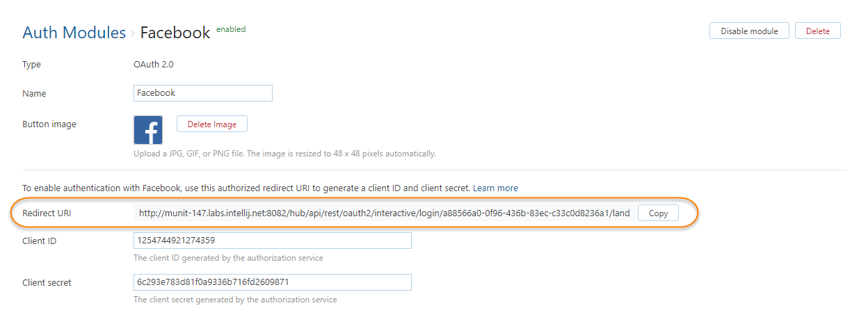868x317 pixels.
Task: Open the Learn more link
Action: [497, 188]
